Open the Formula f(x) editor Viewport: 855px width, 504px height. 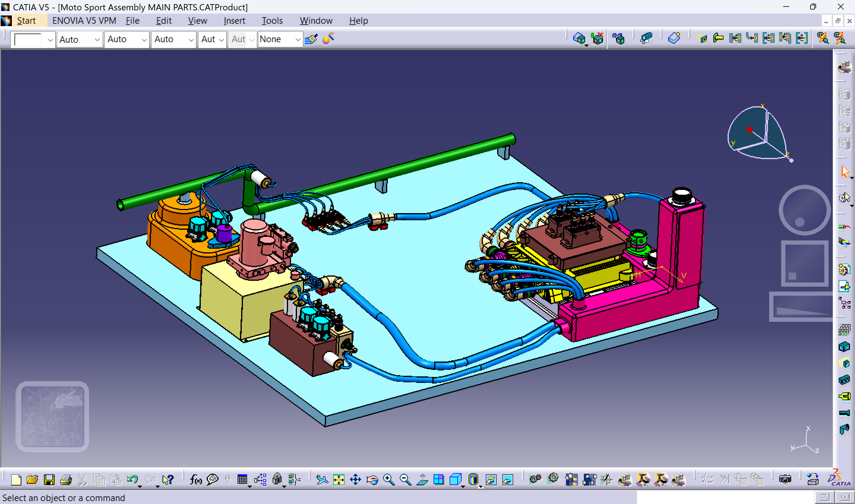point(195,480)
